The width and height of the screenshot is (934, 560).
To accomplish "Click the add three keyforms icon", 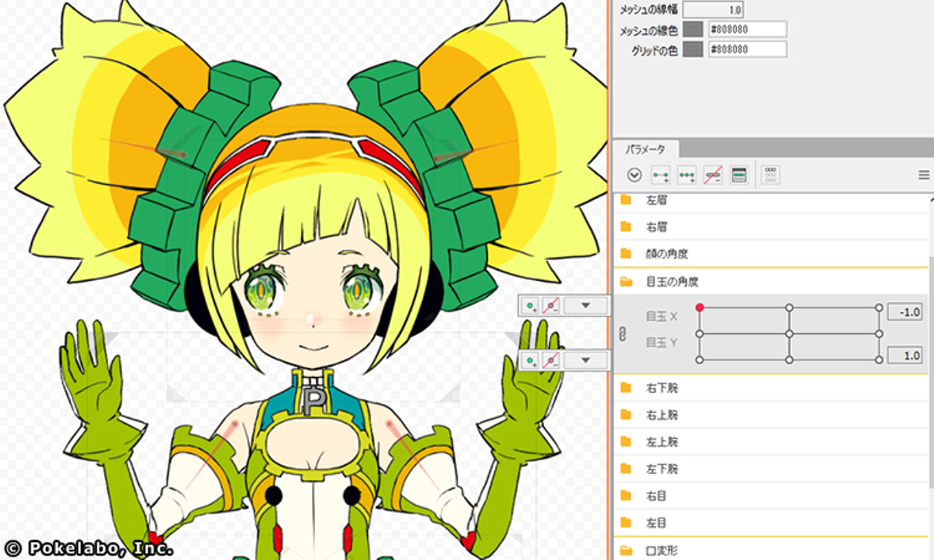I will point(686,175).
